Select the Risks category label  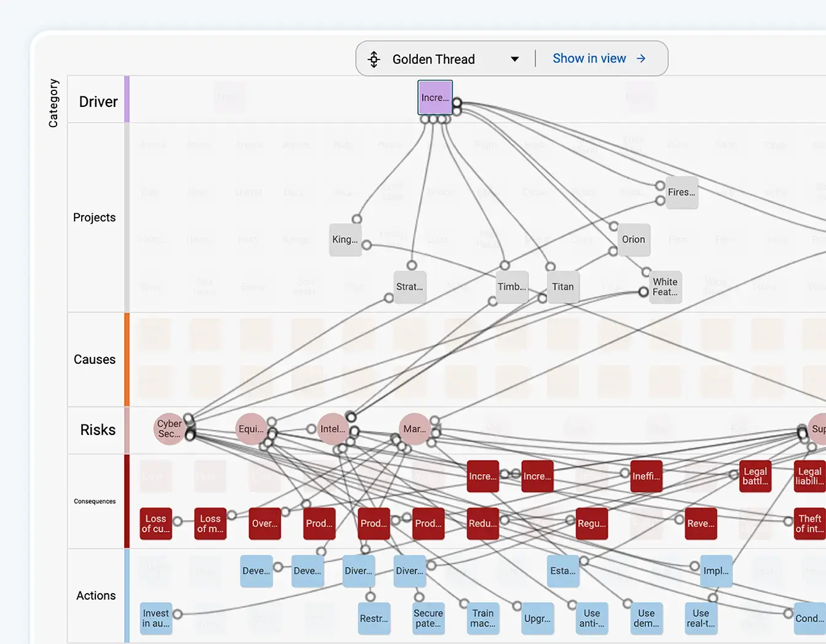click(x=96, y=430)
